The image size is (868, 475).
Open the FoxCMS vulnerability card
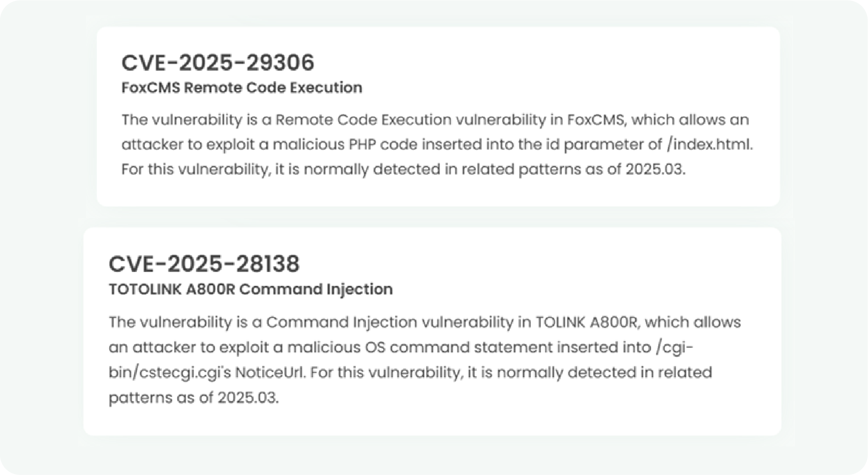point(438,117)
